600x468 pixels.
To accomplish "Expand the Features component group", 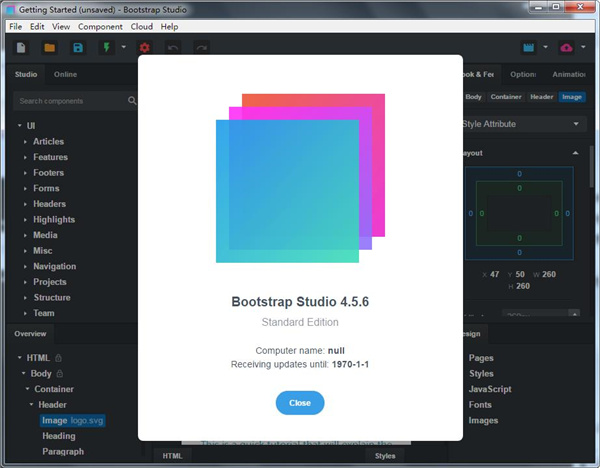I will coord(25,157).
